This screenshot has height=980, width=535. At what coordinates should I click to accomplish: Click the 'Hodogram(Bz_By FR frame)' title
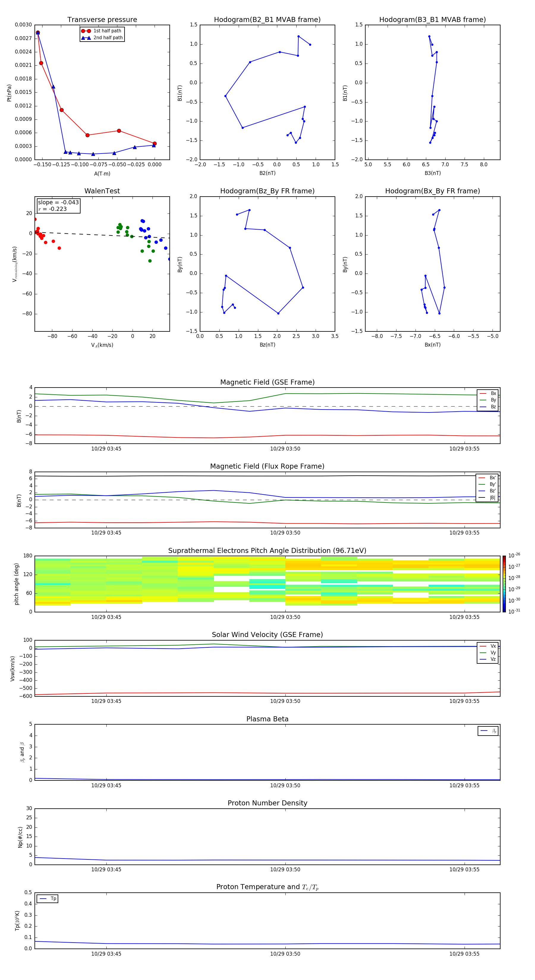point(267,191)
